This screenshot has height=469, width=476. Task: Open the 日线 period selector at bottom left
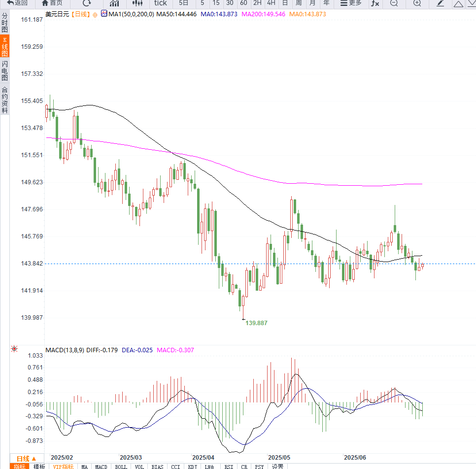pyautogui.click(x=27, y=458)
